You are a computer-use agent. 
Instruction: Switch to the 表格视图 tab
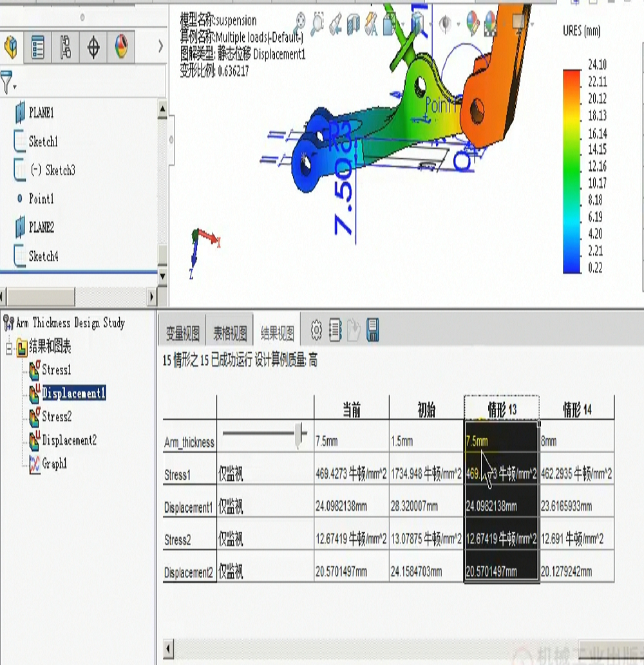(230, 333)
